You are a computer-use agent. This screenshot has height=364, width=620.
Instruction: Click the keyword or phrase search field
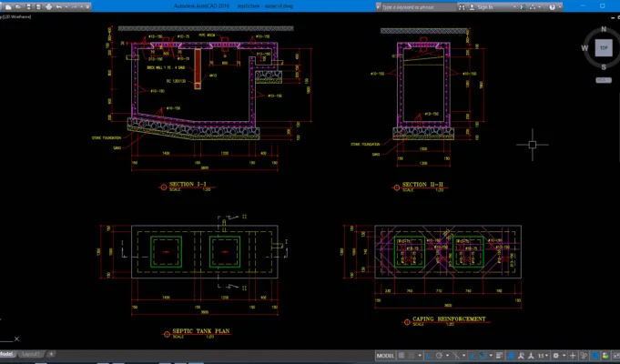[x=415, y=7]
